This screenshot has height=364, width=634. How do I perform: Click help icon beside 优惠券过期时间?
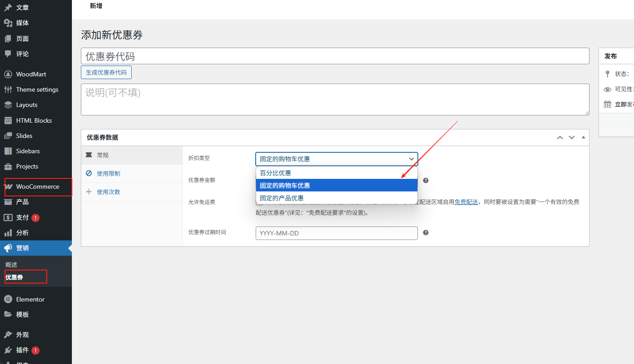(x=426, y=233)
